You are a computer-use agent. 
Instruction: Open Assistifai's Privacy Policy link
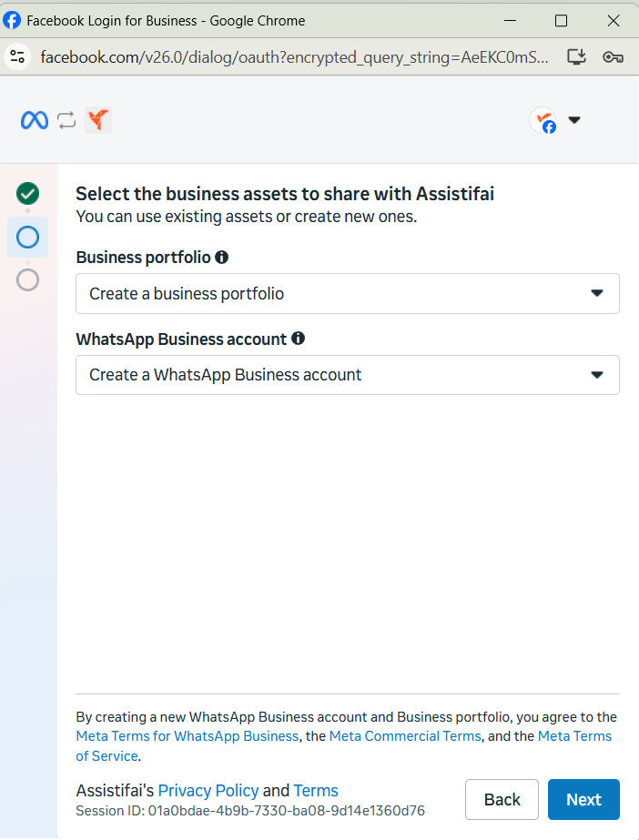point(208,791)
